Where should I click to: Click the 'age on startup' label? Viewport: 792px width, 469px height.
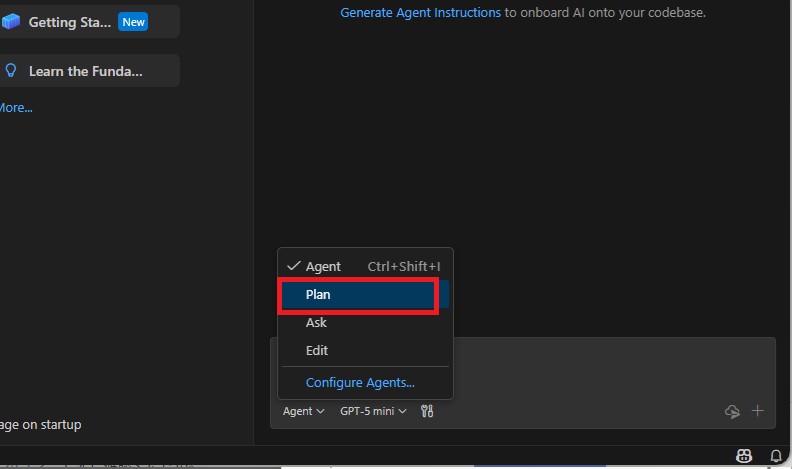click(x=40, y=425)
